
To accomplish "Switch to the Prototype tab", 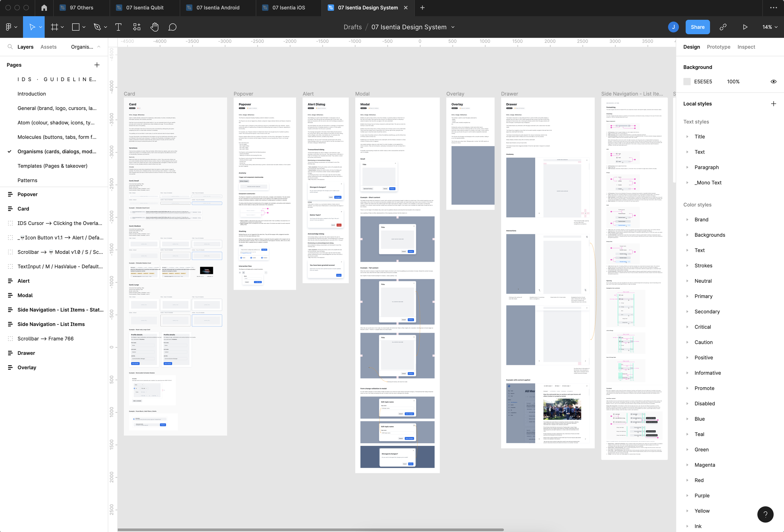I will click(x=718, y=47).
